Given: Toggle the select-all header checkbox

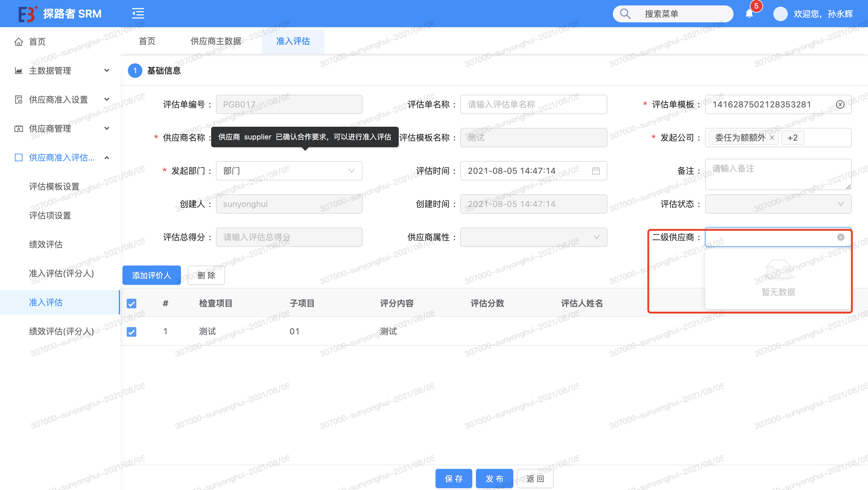Looking at the screenshot, I should (x=131, y=304).
